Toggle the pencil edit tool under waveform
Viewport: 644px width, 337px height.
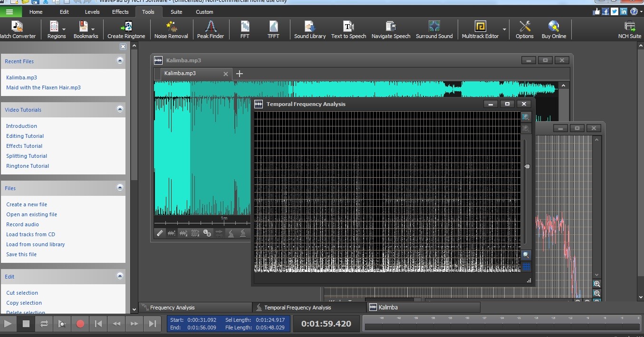tap(160, 233)
